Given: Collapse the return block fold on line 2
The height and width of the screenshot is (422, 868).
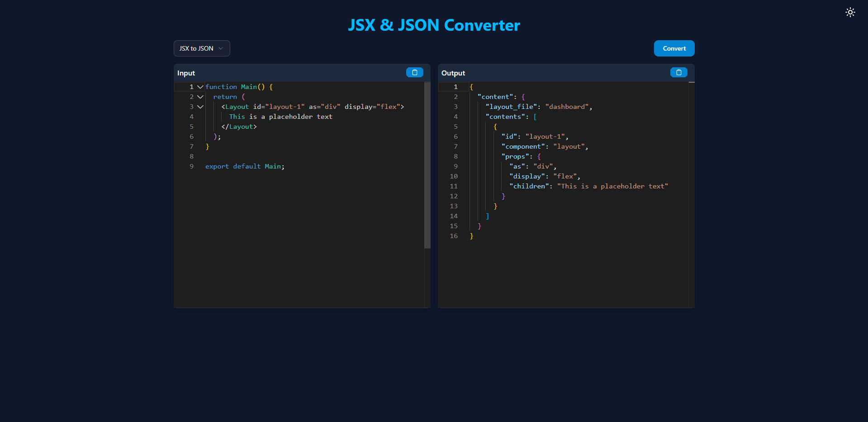Looking at the screenshot, I should point(200,97).
